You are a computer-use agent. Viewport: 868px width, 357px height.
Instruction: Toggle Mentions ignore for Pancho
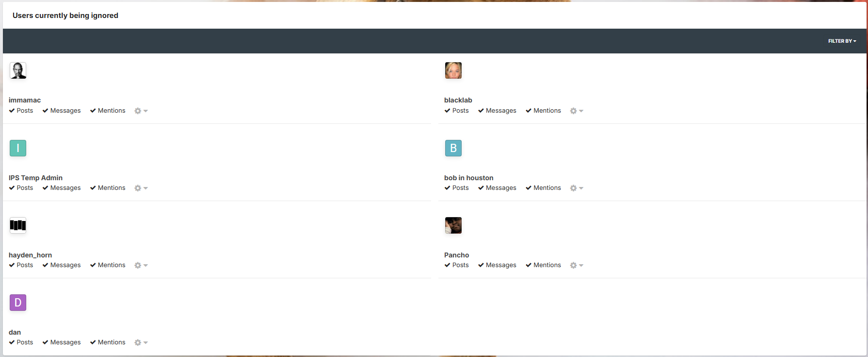[x=543, y=265]
